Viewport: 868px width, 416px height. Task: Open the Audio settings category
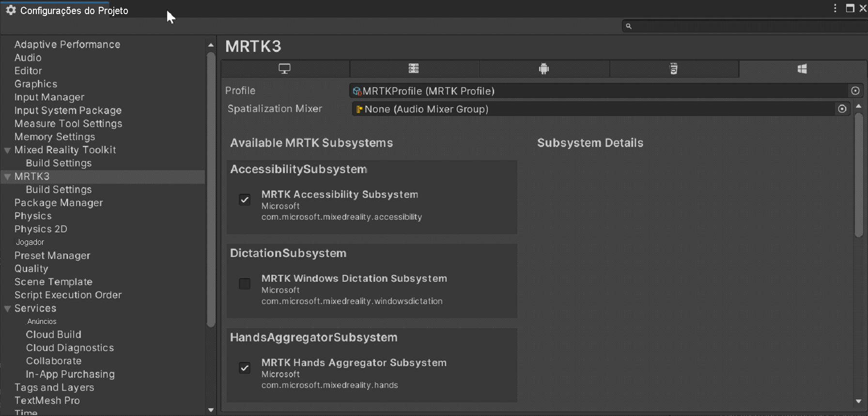(x=28, y=58)
